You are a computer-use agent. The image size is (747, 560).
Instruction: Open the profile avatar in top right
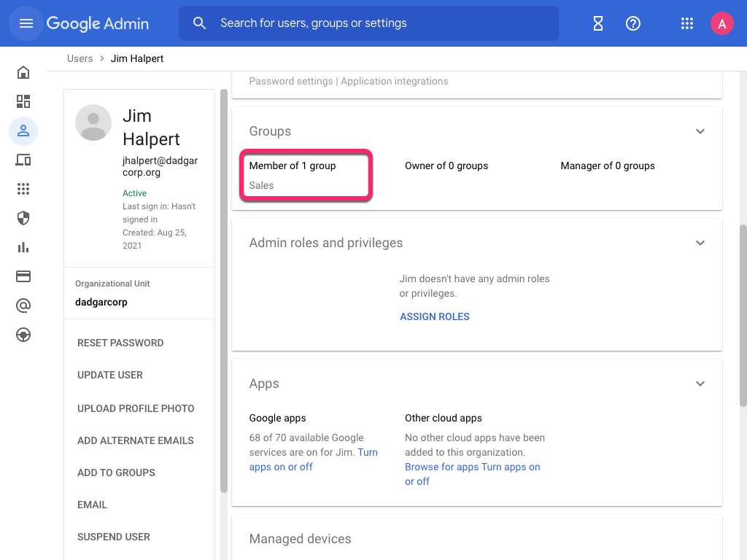point(721,23)
